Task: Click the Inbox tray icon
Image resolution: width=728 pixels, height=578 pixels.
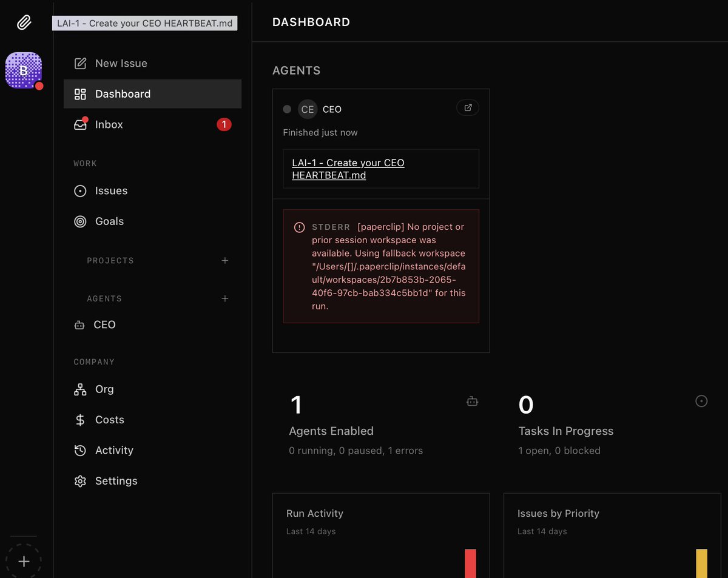Action: 80,124
